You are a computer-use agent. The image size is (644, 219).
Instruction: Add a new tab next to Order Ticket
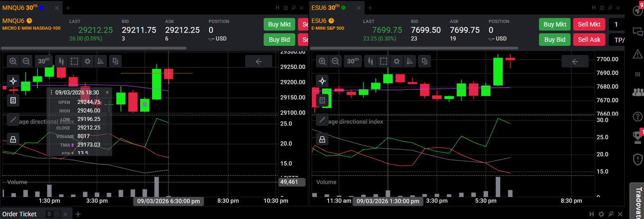[78, 214]
